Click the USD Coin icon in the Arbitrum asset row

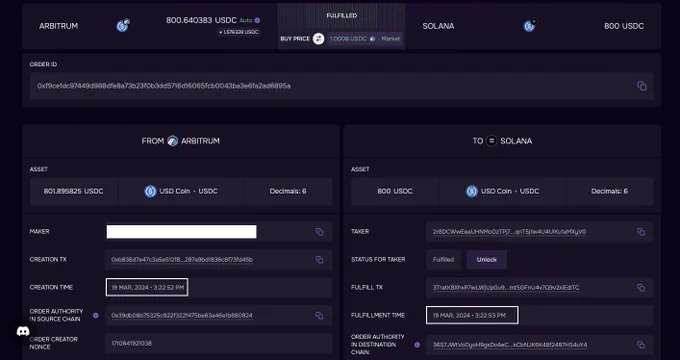pyautogui.click(x=150, y=191)
